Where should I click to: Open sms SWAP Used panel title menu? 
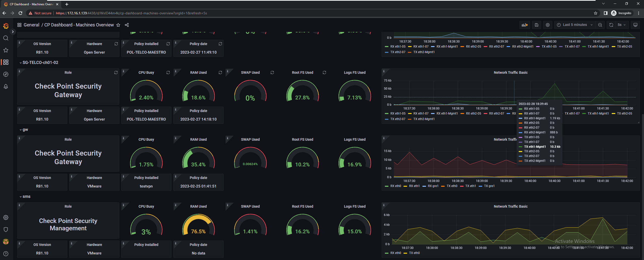[250, 206]
